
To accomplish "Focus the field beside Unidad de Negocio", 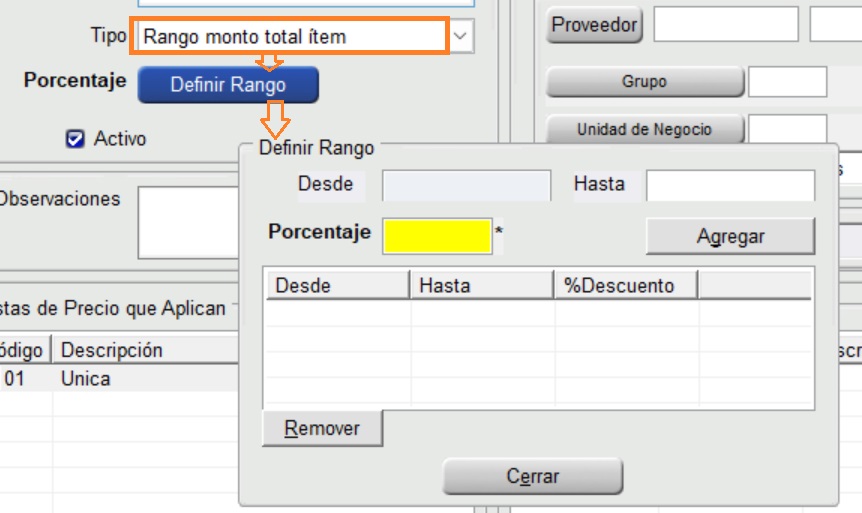I will (787, 130).
